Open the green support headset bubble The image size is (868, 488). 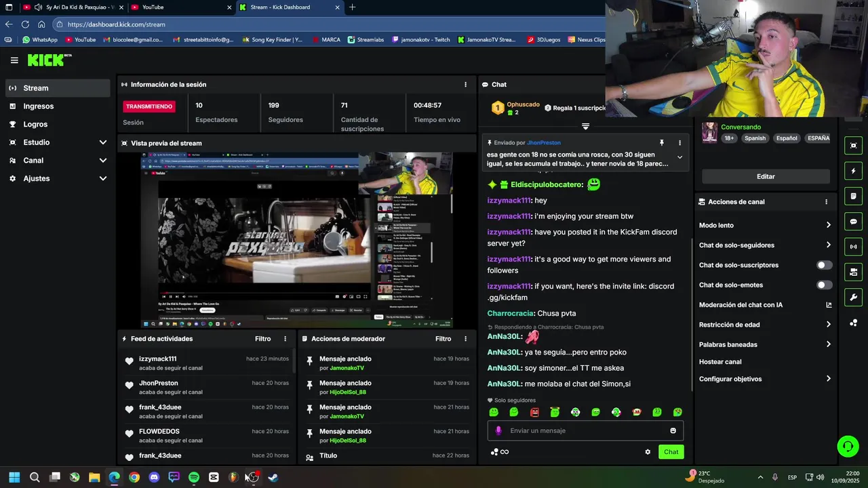[x=848, y=446]
